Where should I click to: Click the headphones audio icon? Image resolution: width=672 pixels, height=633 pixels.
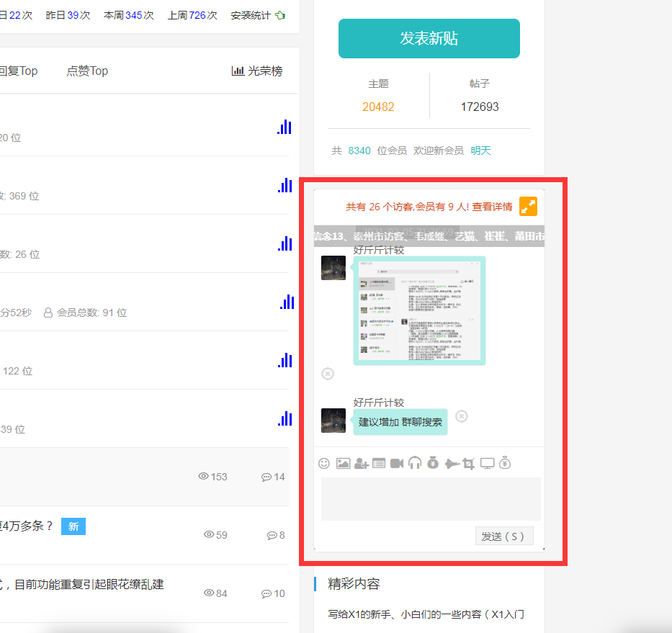tap(415, 464)
